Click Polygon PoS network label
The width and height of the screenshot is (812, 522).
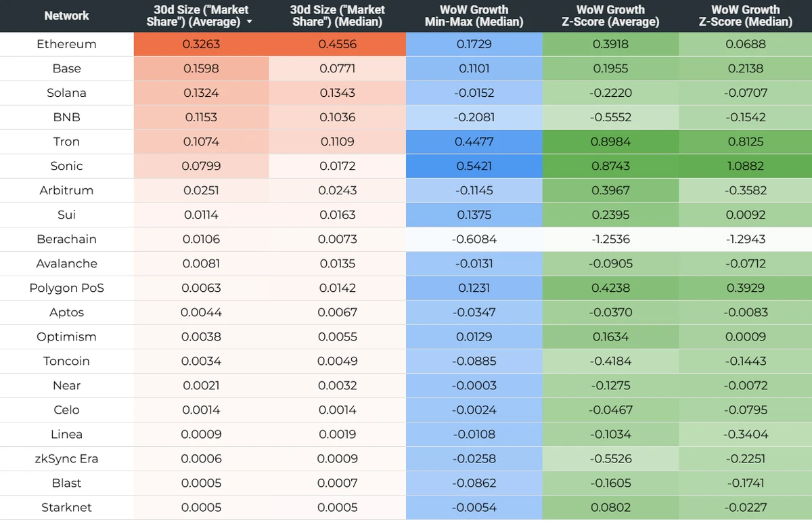(x=66, y=288)
